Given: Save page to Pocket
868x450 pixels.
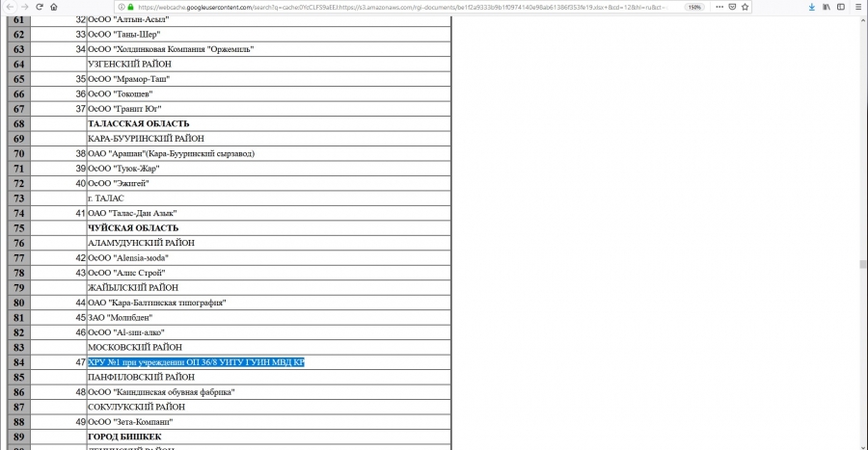Looking at the screenshot, I should pos(732,7).
